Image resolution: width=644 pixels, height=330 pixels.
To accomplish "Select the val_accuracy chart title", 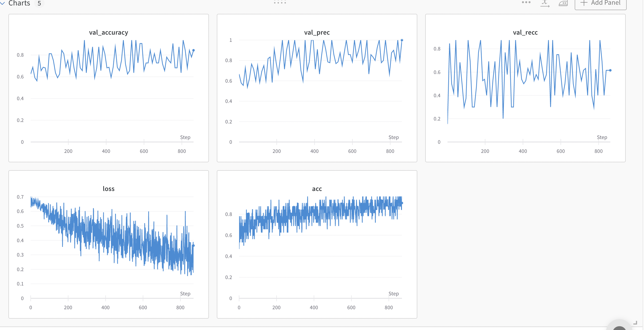I will click(108, 32).
